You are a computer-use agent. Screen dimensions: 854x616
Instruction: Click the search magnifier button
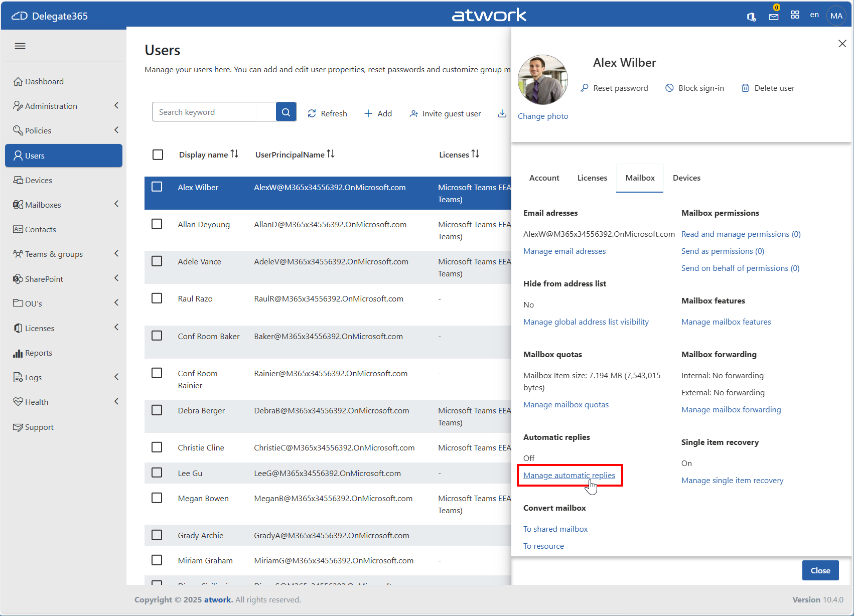[286, 112]
